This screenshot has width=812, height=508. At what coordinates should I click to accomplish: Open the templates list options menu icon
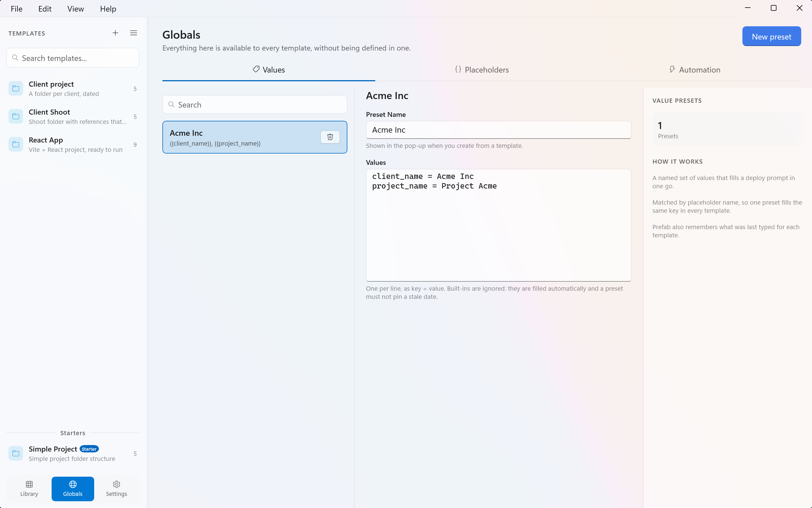pos(134,33)
